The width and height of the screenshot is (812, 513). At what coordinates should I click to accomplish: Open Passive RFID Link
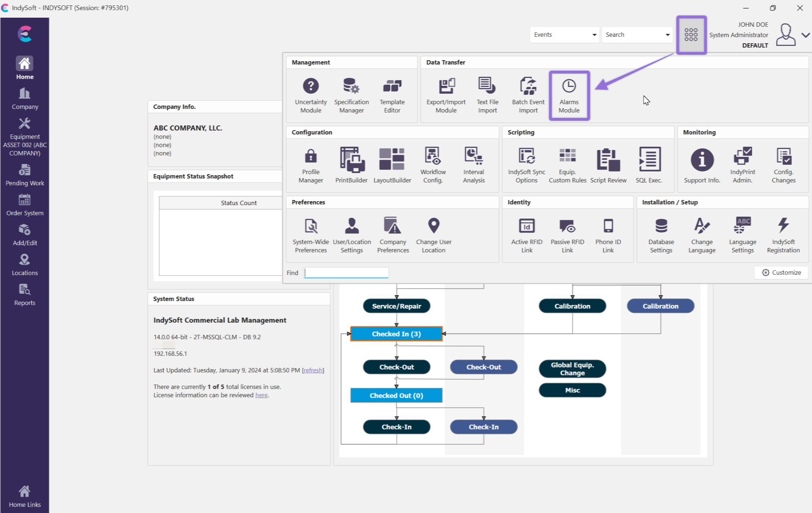tap(567, 235)
